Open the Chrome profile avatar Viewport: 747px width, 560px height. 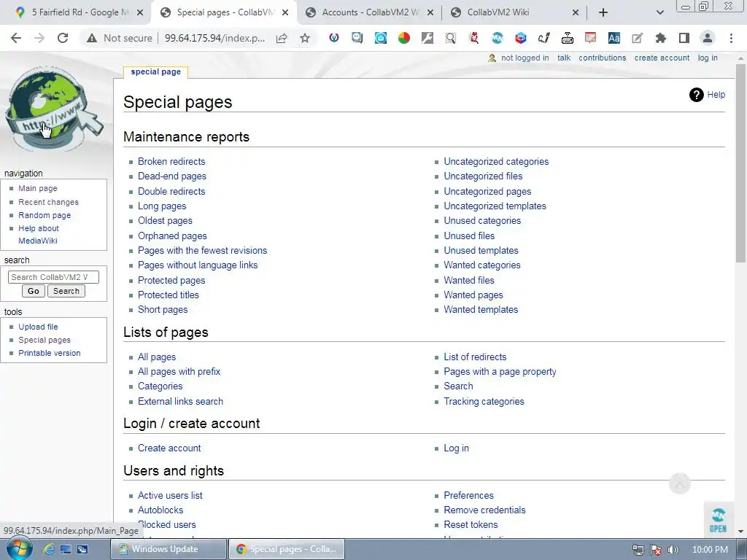pyautogui.click(x=708, y=38)
